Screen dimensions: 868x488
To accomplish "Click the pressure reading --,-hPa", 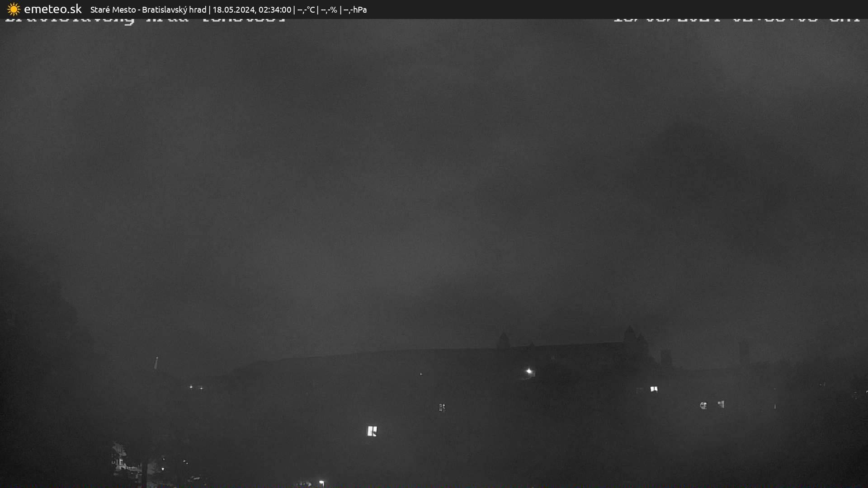I will [355, 9].
